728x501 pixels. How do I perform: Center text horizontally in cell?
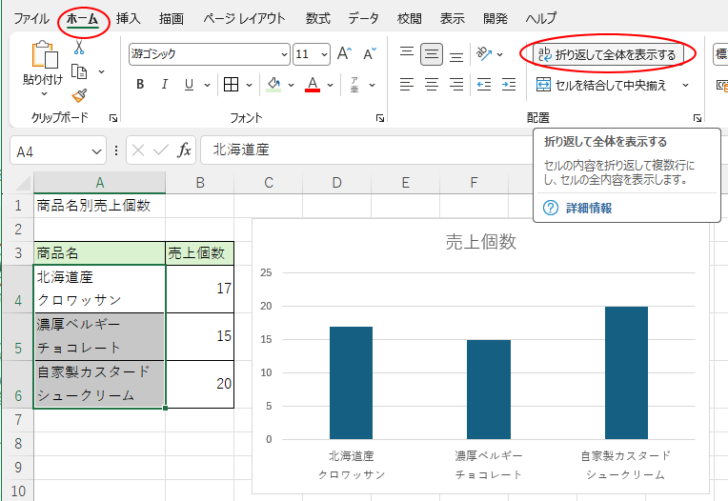click(431, 85)
